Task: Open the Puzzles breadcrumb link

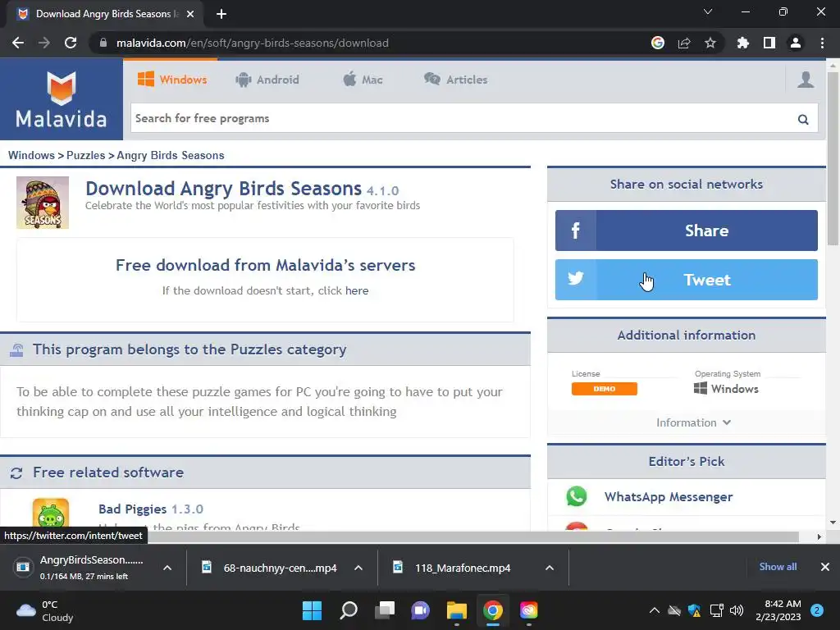Action: 85,155
